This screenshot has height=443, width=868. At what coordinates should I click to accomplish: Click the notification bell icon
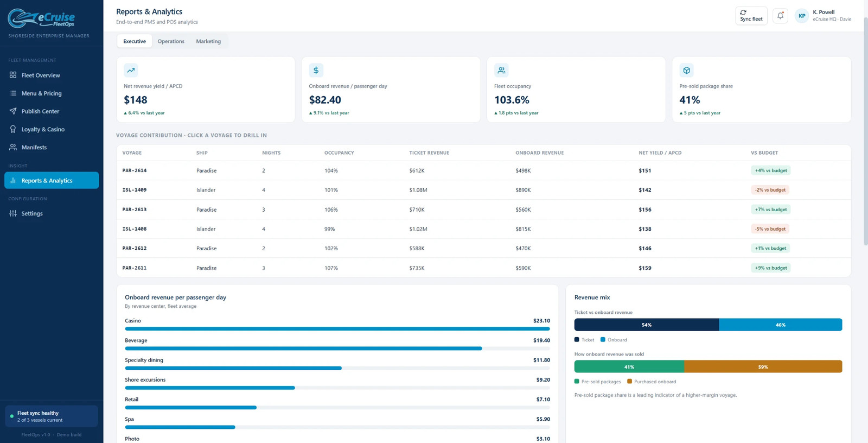coord(780,16)
